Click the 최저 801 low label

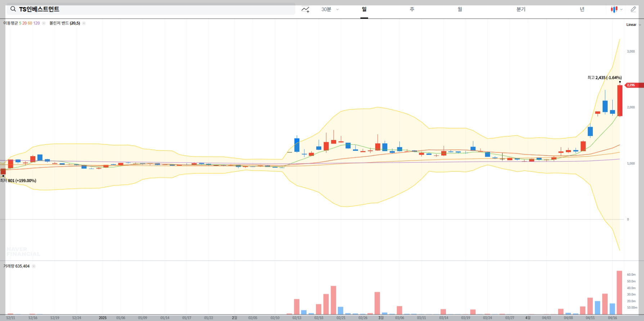(x=18, y=181)
